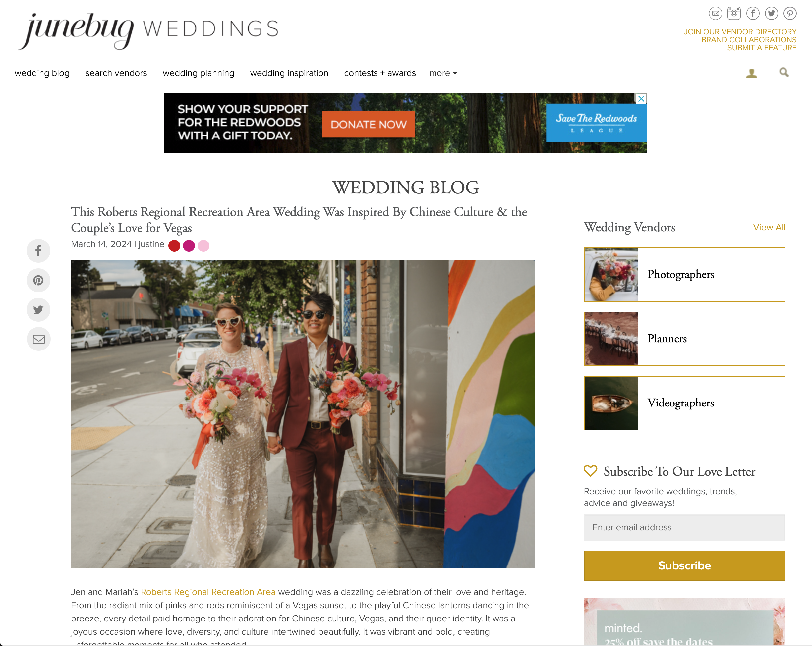Visit the Instagram icon in header
The image size is (812, 646).
734,14
